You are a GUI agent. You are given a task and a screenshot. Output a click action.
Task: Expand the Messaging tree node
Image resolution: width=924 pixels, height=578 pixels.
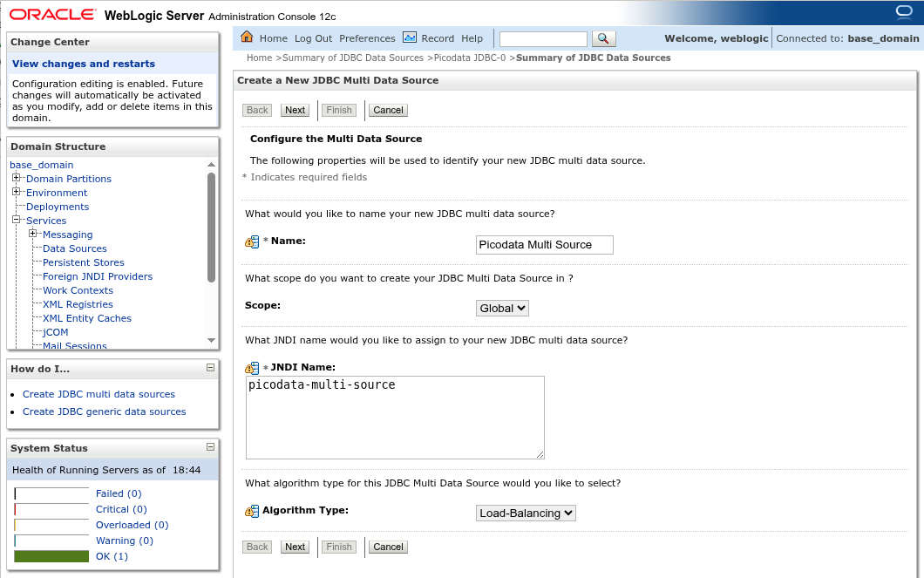32,234
